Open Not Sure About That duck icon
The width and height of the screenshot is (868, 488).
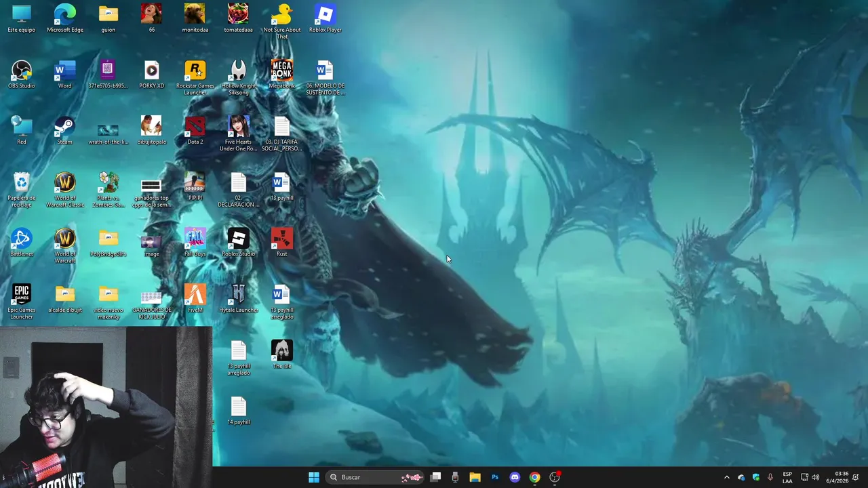(282, 21)
